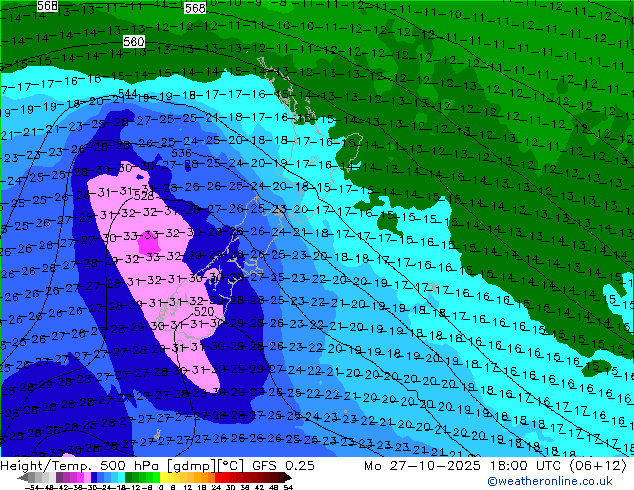Image resolution: width=634 pixels, height=490 pixels.
Task: Click the 'Height/Temp.' title text
Action: [46, 466]
